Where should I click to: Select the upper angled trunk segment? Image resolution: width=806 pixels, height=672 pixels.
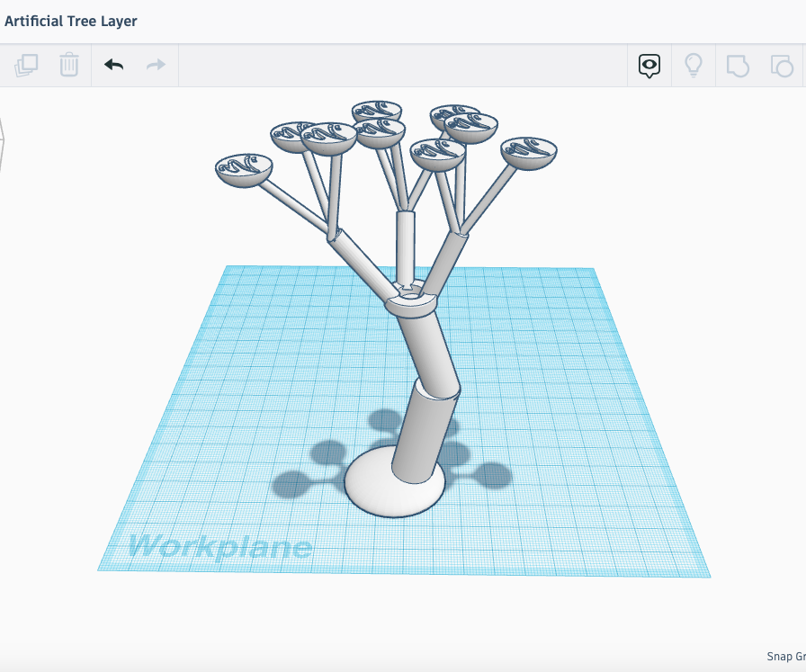423,349
